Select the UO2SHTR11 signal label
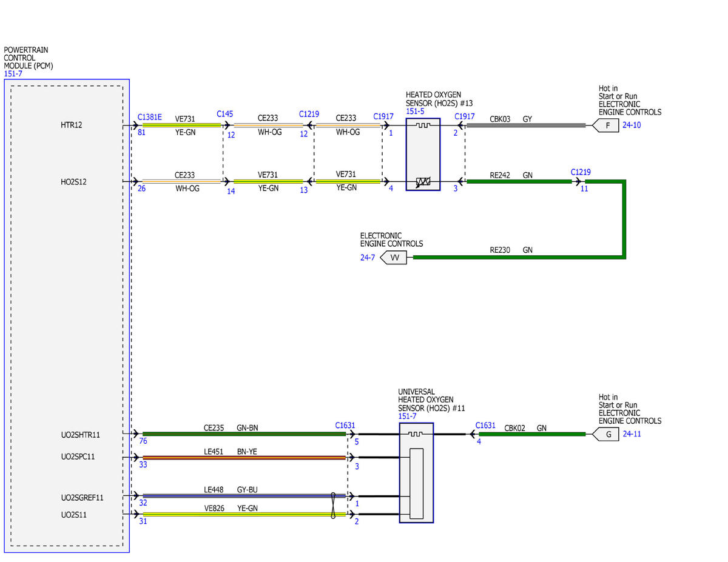The width and height of the screenshot is (728, 562). point(81,435)
